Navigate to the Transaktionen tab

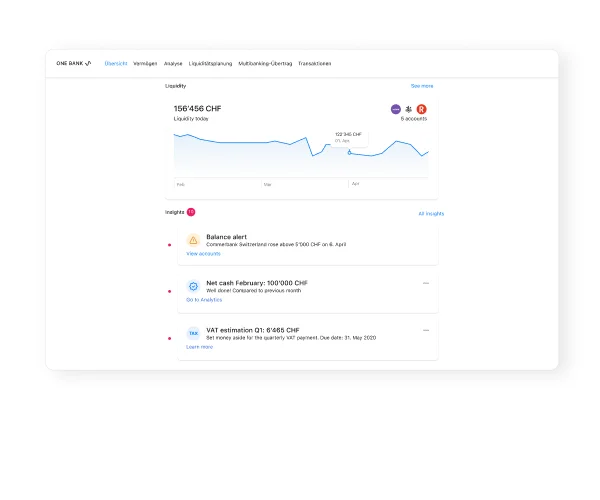[315, 63]
